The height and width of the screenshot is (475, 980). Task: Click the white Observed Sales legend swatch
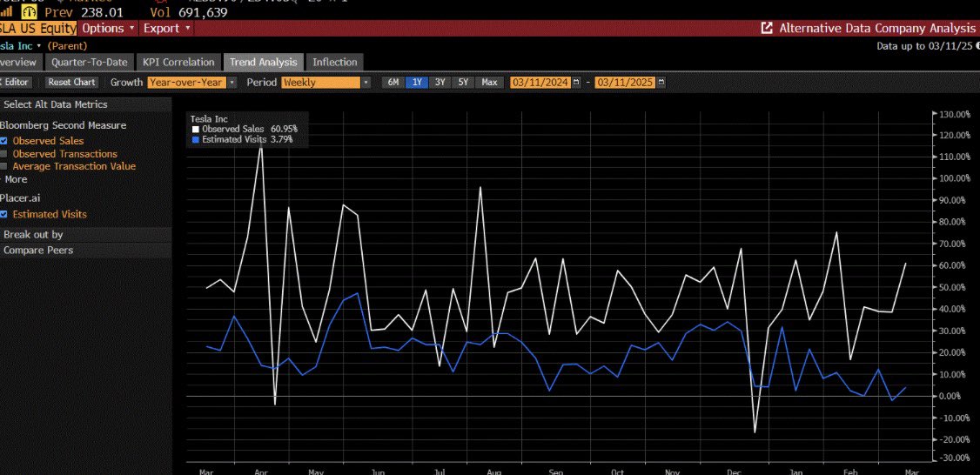[196, 130]
